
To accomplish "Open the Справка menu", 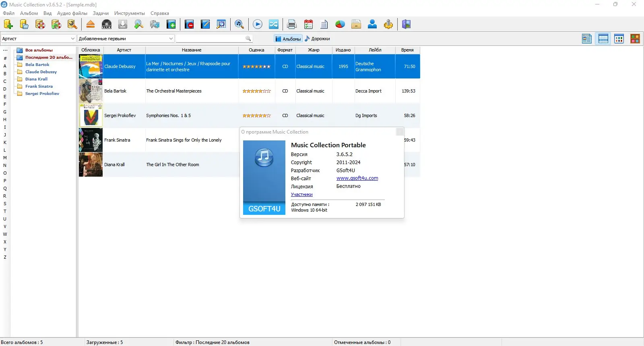I will (160, 13).
